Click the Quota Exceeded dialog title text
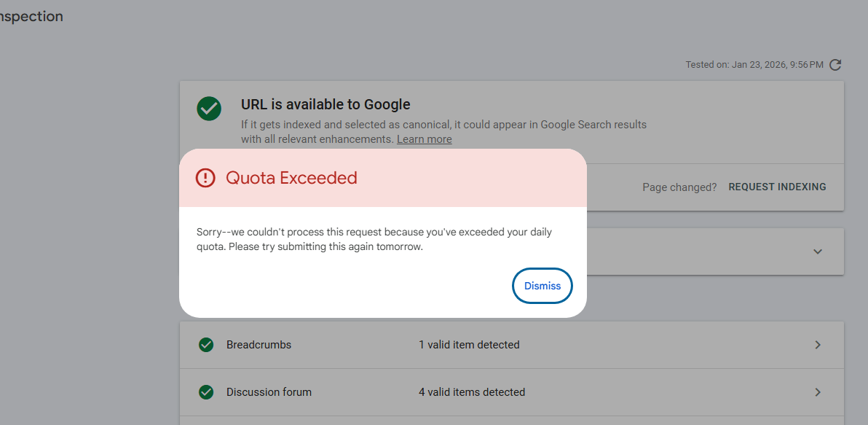 [291, 178]
